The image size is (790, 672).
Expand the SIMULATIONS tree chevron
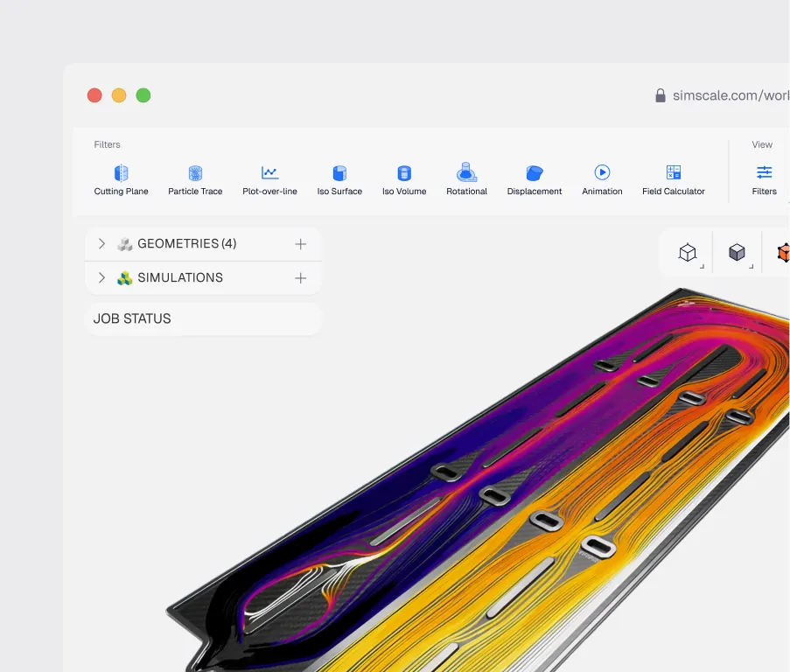101,277
